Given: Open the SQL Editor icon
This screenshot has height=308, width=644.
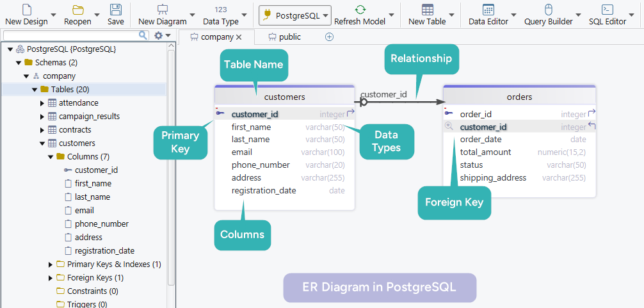Looking at the screenshot, I should point(608,10).
